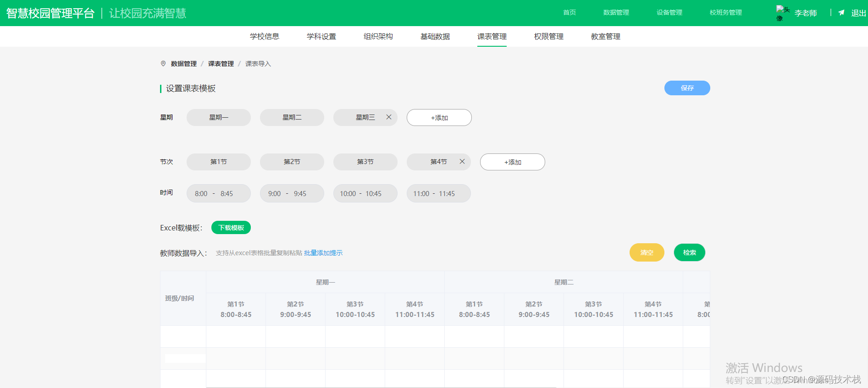This screenshot has width=868, height=388.
Task: Click the 李老师 user name
Action: [806, 13]
